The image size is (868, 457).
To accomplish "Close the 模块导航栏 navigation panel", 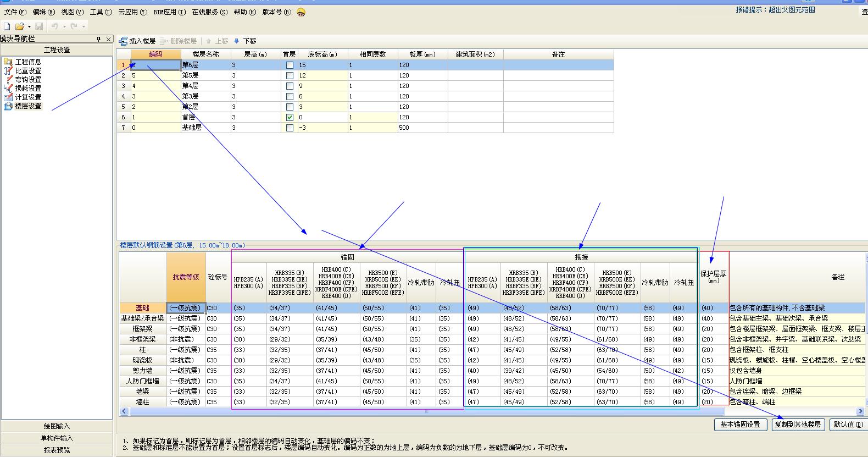I will coord(109,39).
